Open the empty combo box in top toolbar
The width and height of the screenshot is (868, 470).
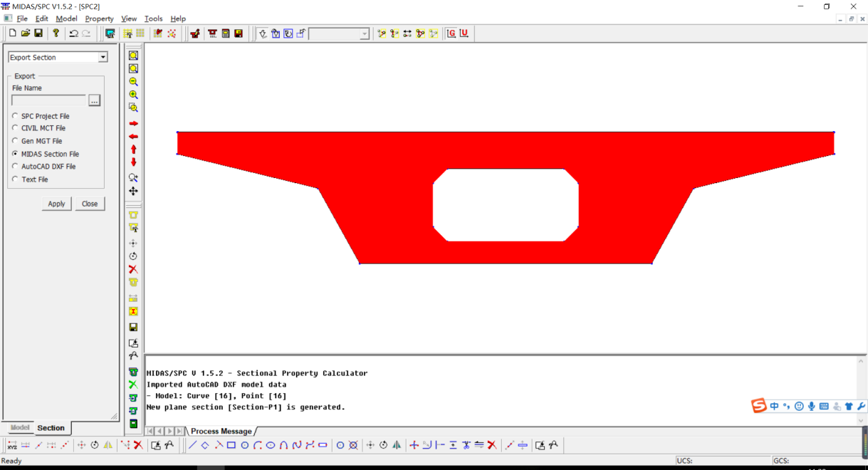coord(365,34)
